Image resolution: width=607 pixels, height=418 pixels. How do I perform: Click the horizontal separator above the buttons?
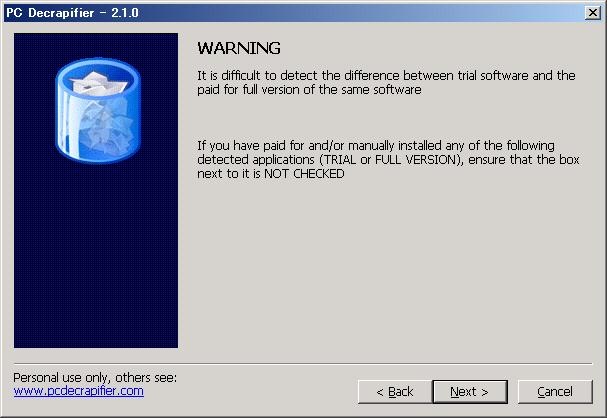point(303,364)
